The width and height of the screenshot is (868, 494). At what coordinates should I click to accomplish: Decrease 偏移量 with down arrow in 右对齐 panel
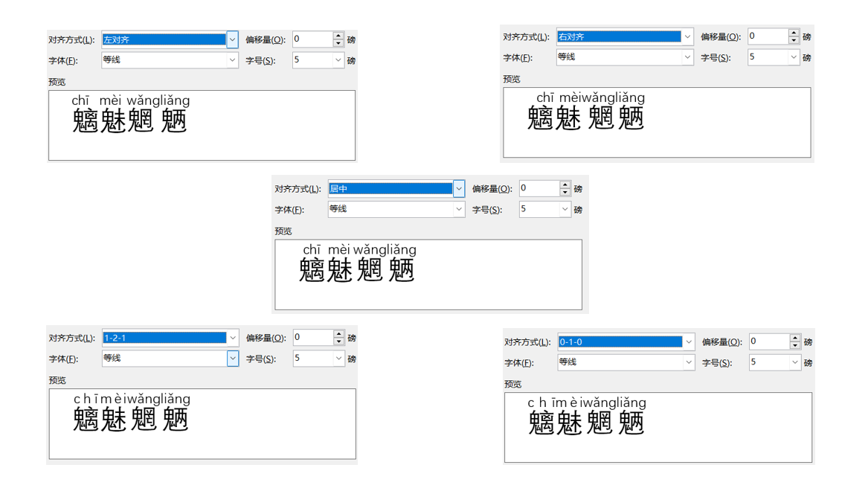pyautogui.click(x=794, y=40)
